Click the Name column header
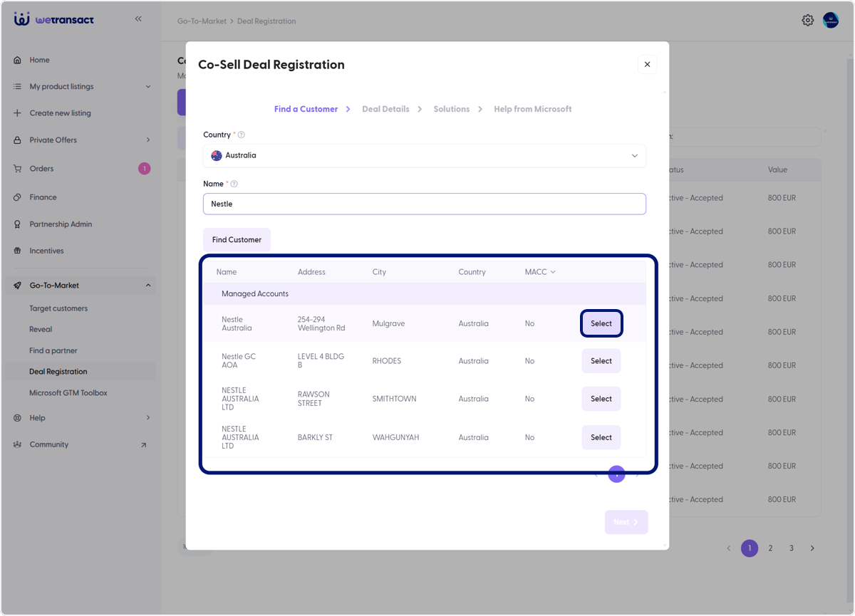This screenshot has height=616, width=855. 227,272
